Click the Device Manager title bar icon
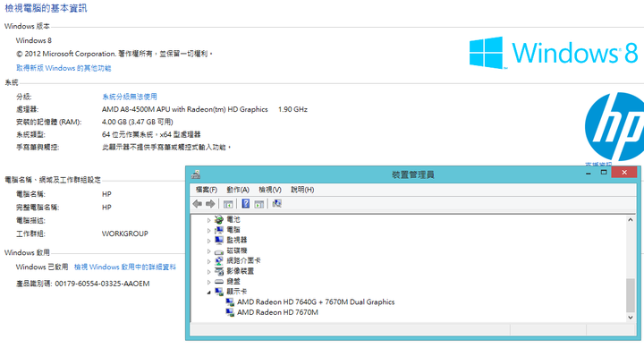The height and width of the screenshot is (348, 644). (x=196, y=174)
